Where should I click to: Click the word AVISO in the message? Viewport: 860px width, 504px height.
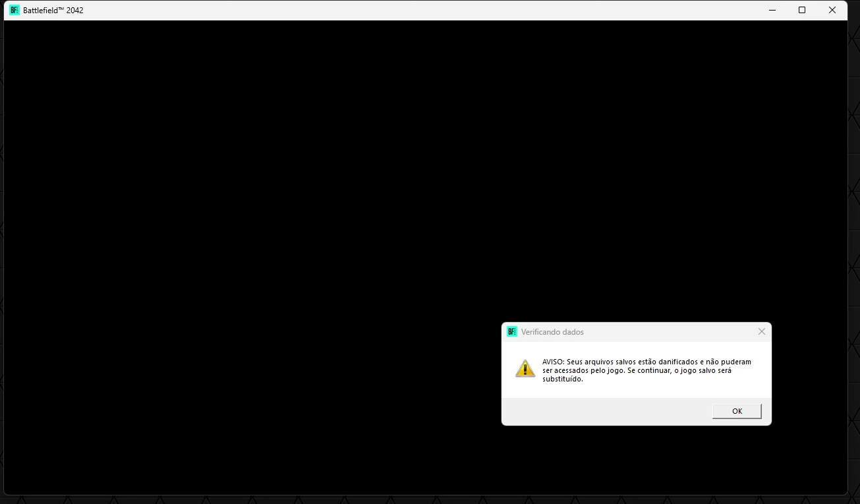[553, 362]
